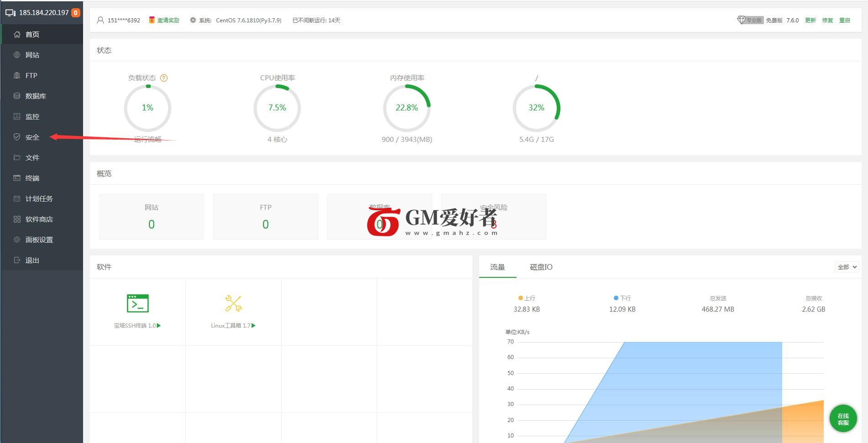Click the play arrow after 宝塔SSH终端 1.0
Image resolution: width=868 pixels, height=443 pixels.
pyautogui.click(x=159, y=325)
